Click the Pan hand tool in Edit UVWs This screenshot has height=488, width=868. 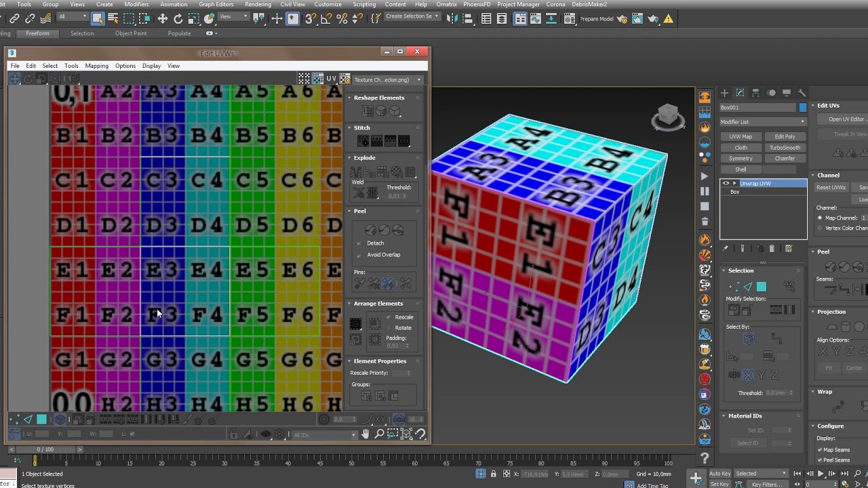point(365,434)
